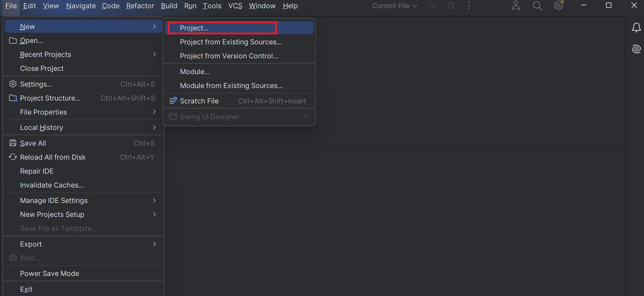
Task: Click the Debug bug icon
Action: (451, 6)
